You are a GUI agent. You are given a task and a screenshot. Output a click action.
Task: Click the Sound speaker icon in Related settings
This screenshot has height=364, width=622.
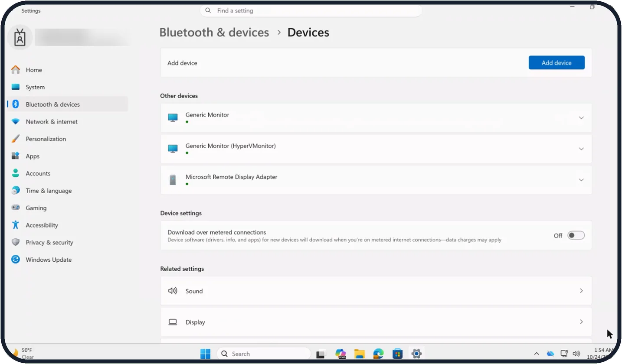pyautogui.click(x=173, y=291)
